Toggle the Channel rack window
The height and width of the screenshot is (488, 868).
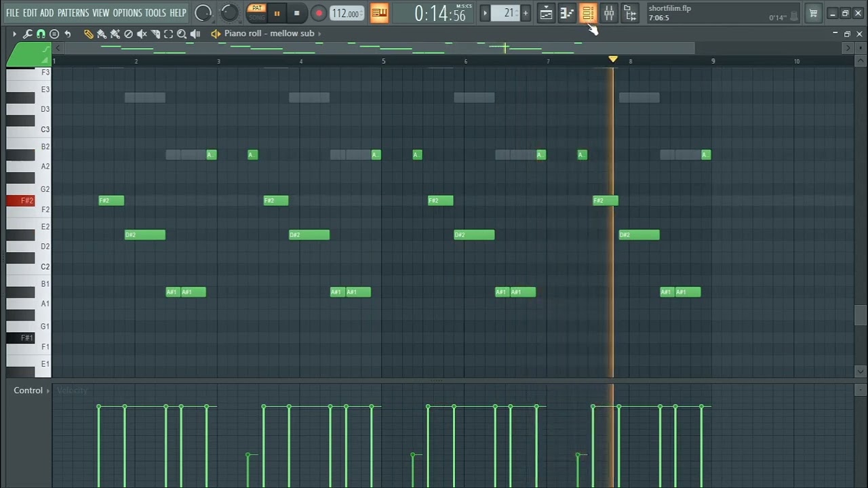click(x=588, y=13)
